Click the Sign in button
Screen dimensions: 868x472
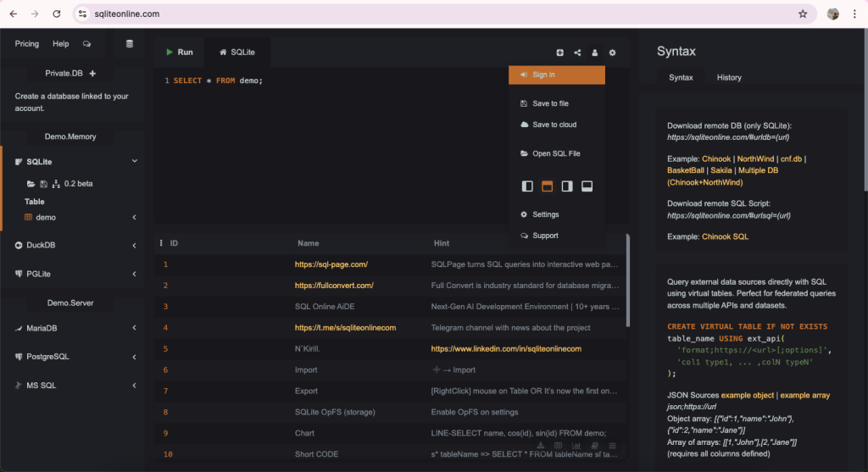coord(556,75)
